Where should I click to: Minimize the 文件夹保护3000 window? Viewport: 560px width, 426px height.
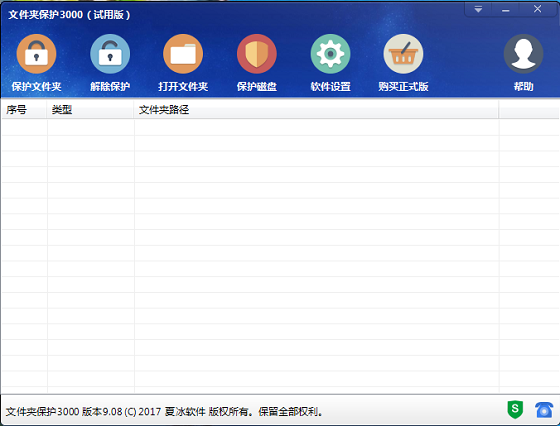505,9
